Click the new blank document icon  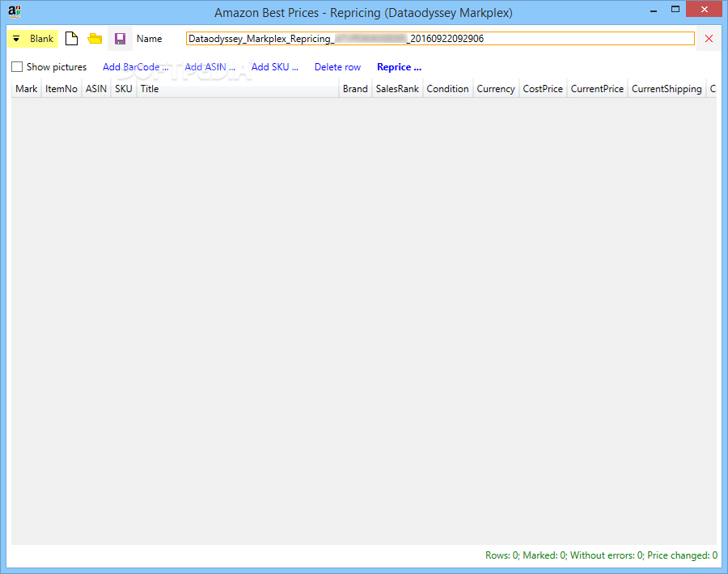tap(71, 39)
